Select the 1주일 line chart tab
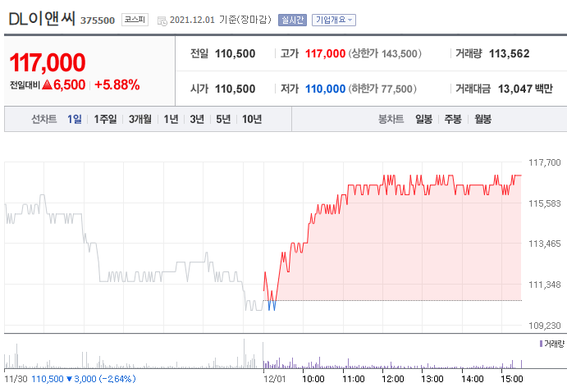 point(105,119)
